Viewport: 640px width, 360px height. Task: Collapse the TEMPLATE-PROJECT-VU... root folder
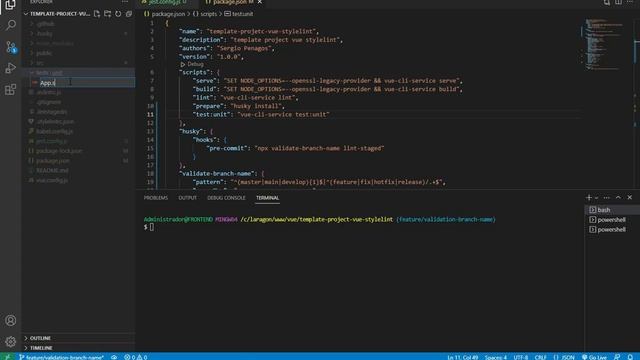coord(59,14)
